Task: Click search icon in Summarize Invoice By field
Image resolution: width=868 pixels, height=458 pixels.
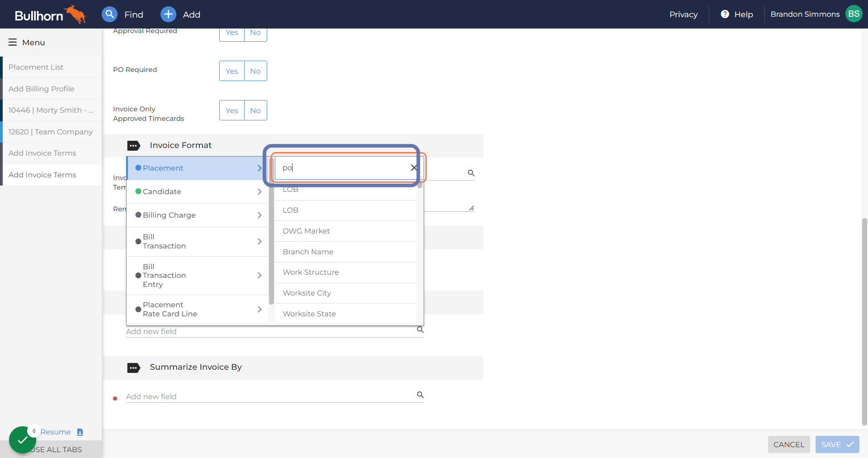Action: coord(420,395)
